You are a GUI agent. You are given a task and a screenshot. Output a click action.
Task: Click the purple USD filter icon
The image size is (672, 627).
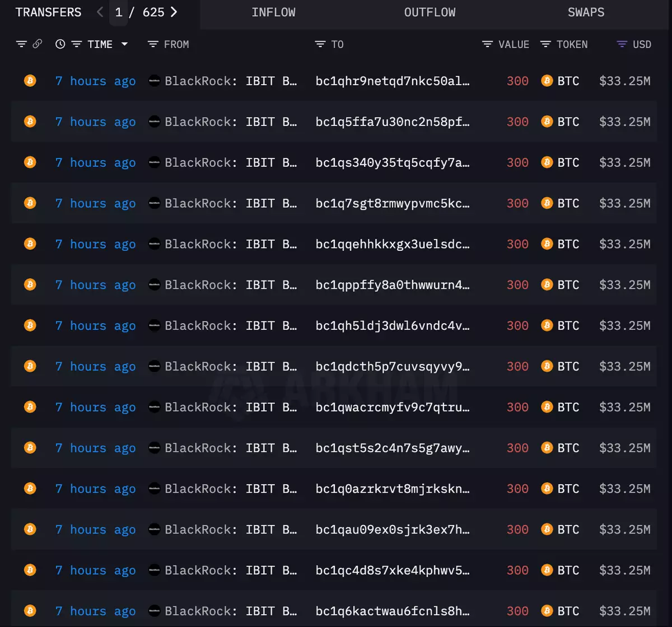622,44
